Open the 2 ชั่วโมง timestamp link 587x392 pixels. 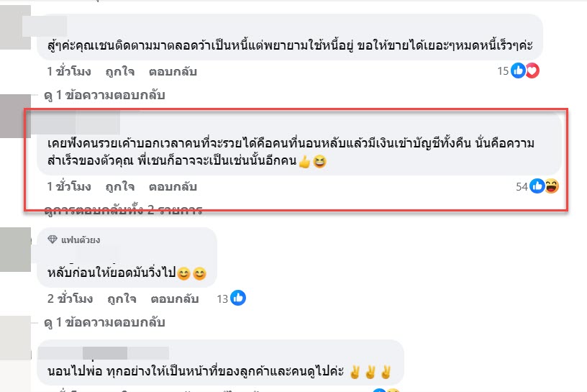click(69, 298)
